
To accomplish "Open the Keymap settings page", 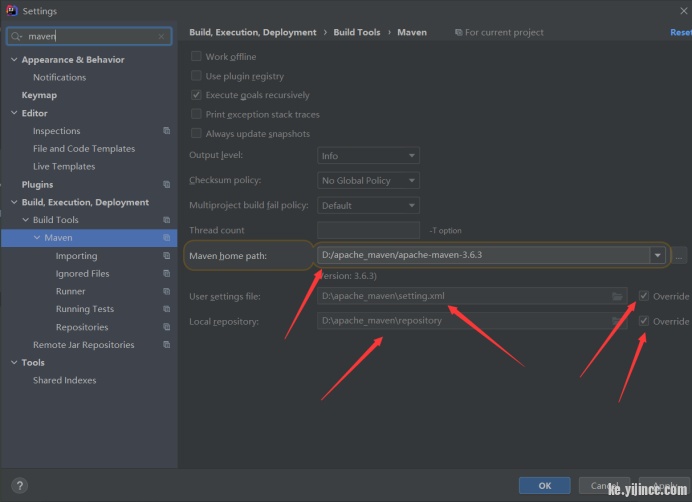I will 39,95.
